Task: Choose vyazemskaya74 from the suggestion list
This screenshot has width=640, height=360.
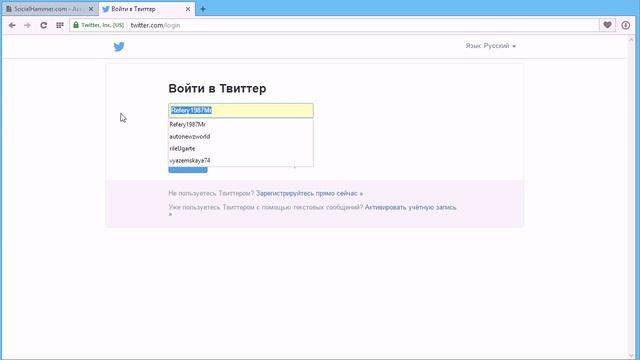Action: (x=241, y=160)
